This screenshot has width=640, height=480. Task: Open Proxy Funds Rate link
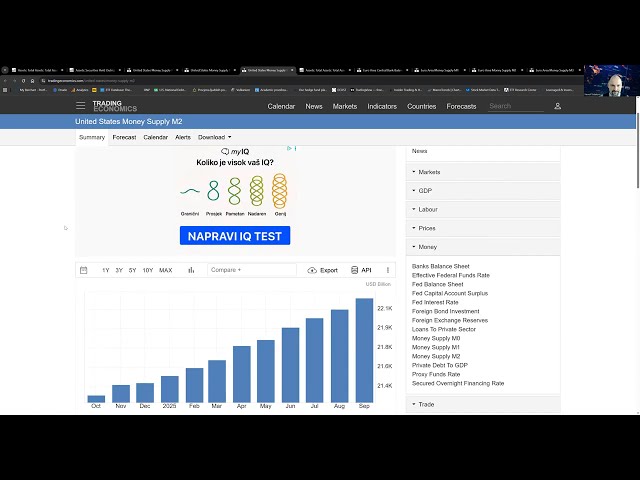coord(436,374)
